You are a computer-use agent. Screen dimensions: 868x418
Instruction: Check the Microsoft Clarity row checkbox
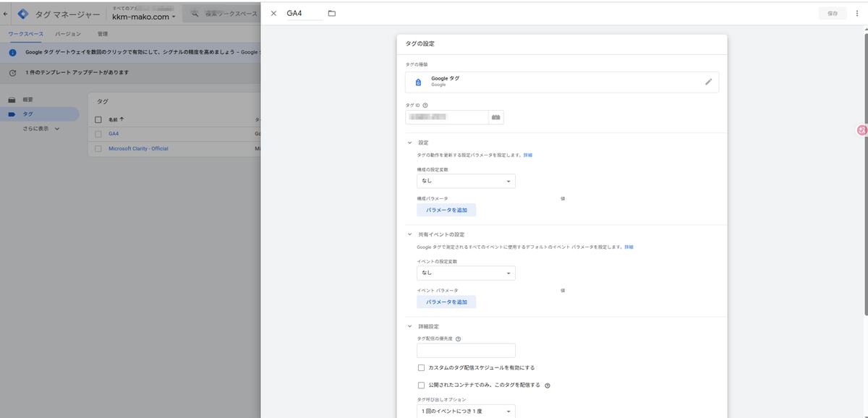[x=98, y=148]
